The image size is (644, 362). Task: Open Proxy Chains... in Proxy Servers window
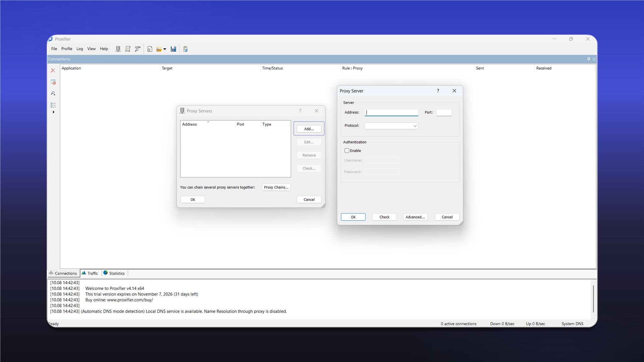276,187
